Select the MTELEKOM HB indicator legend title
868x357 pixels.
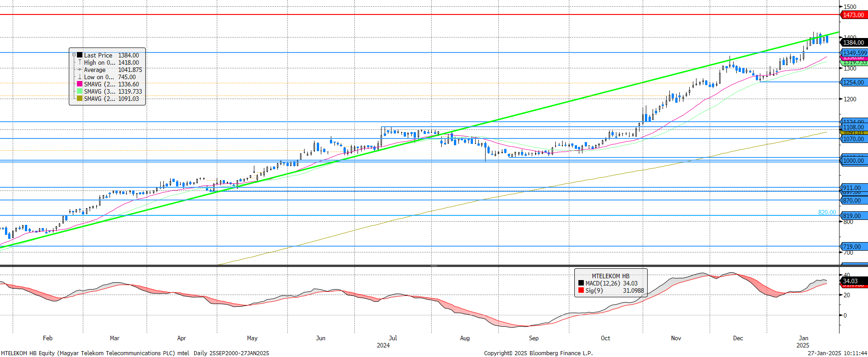tap(610, 276)
